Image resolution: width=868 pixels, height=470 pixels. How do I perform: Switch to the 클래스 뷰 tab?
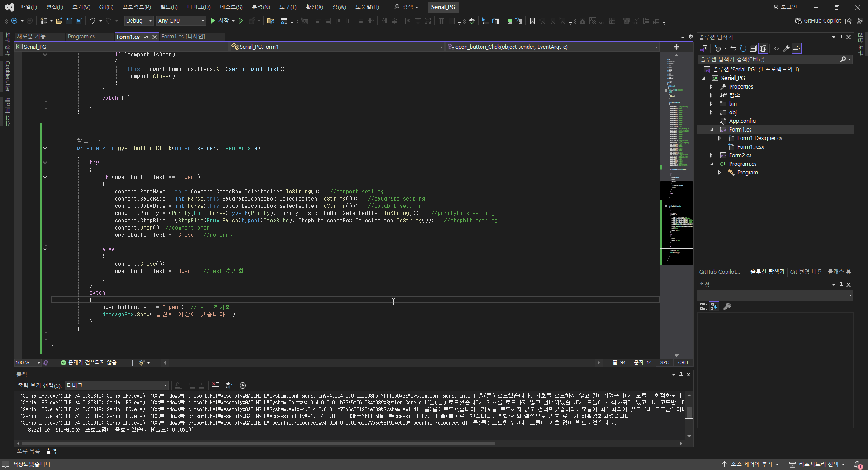[839, 272]
